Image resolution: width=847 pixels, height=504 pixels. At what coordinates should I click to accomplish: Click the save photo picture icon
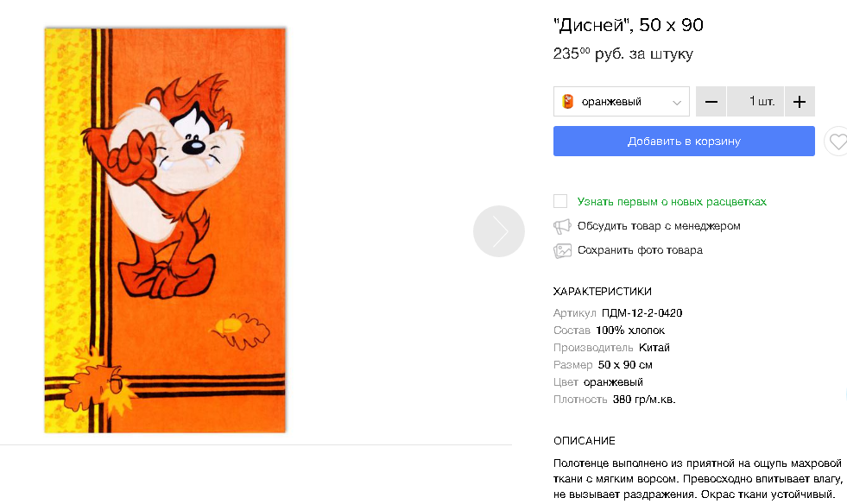click(x=562, y=251)
